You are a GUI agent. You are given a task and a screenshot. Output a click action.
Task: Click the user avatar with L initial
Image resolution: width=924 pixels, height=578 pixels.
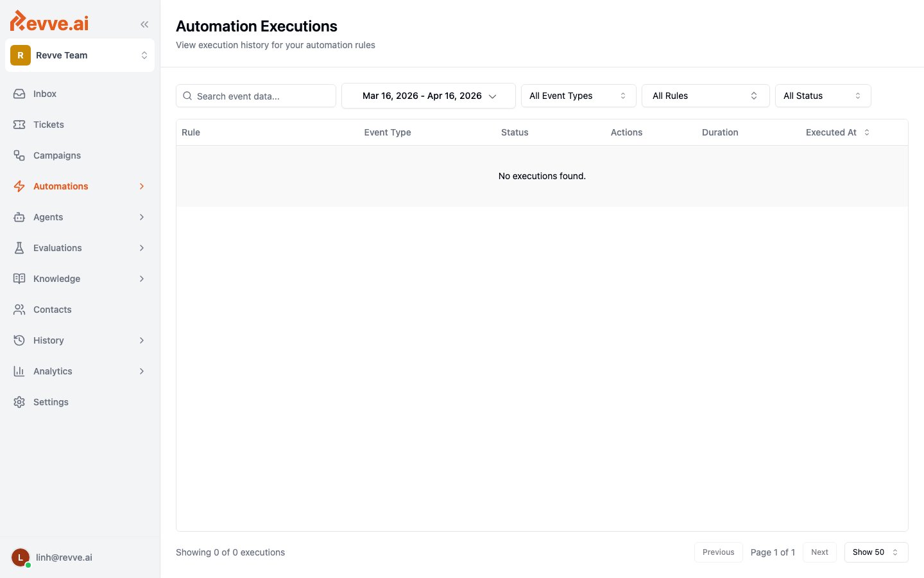(21, 557)
